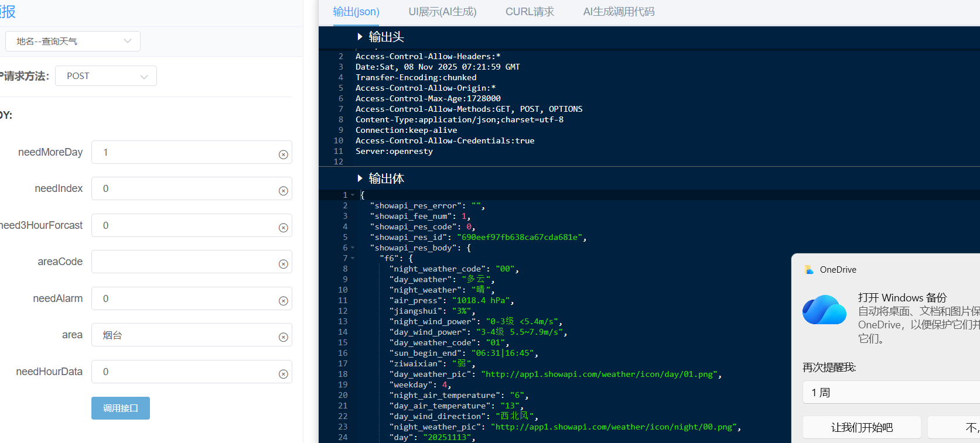Screen dimensions: 980x443
Task: Clear the need3HourForcast field with its clear icon
Action: [284, 228]
